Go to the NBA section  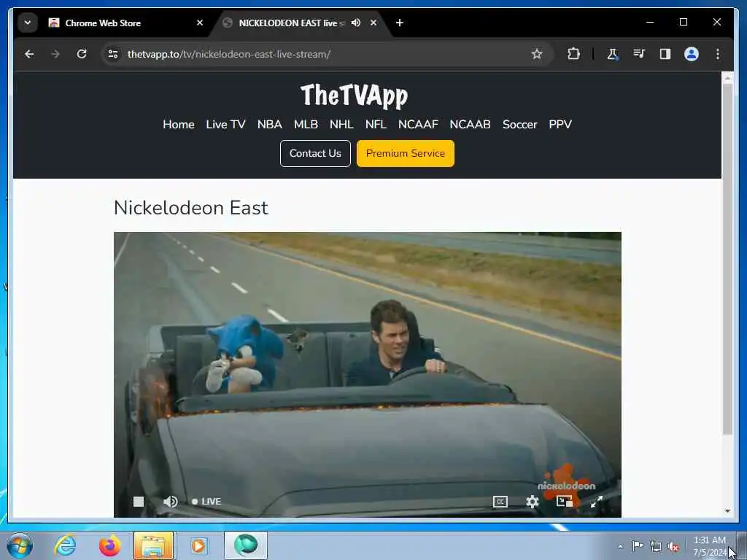270,124
